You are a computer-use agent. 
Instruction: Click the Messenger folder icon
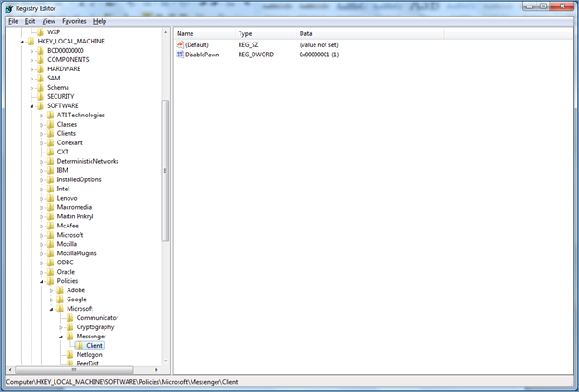[x=69, y=336]
